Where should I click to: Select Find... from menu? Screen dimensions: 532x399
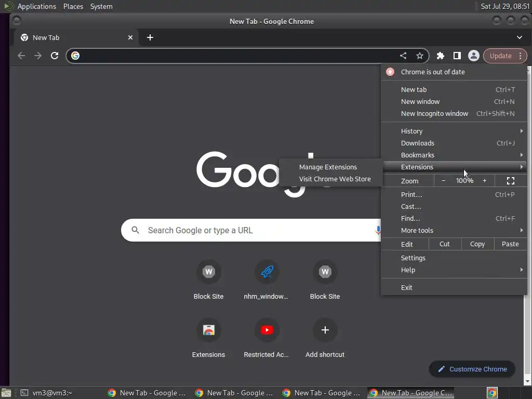click(454, 218)
